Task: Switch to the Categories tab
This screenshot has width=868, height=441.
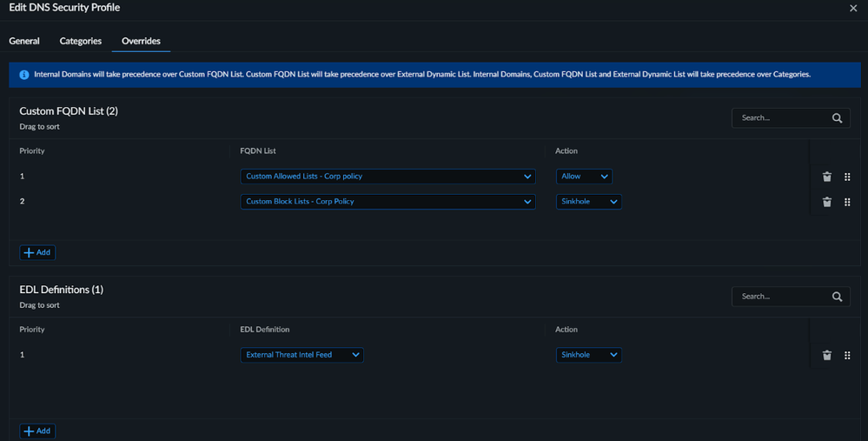Action: [x=81, y=41]
